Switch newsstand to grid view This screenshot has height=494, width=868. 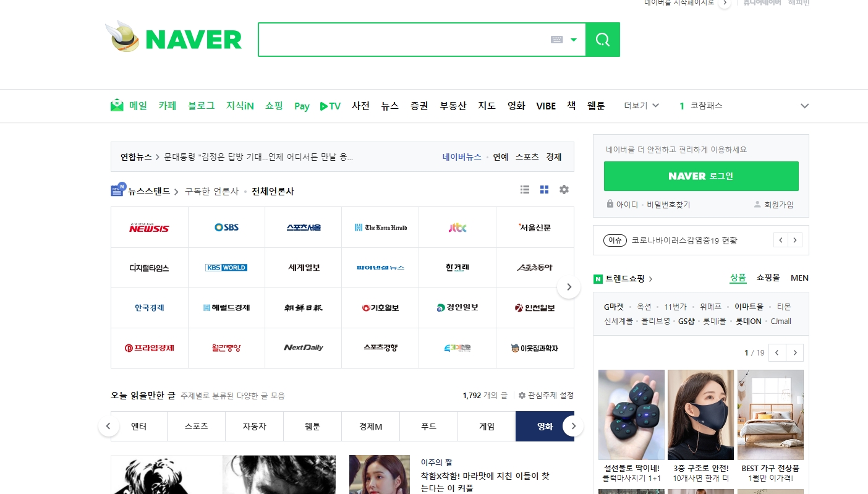tap(545, 190)
